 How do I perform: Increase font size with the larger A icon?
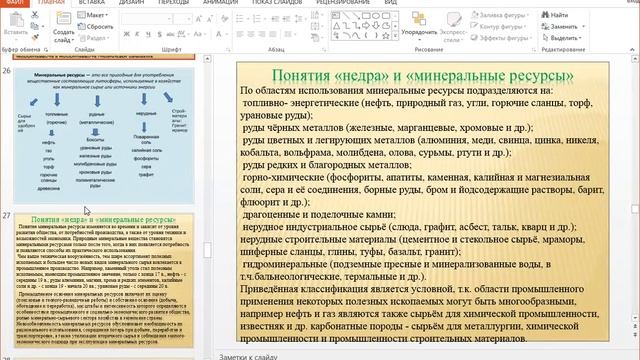click(x=199, y=19)
